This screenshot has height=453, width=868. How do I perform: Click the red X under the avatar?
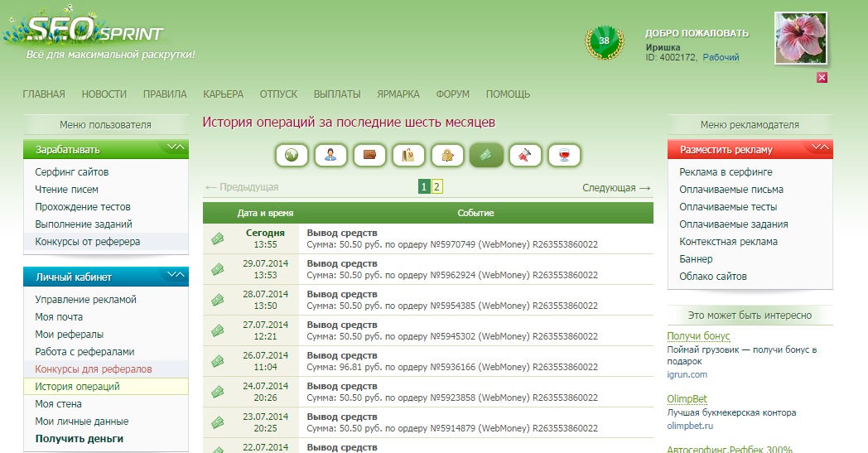[x=822, y=78]
